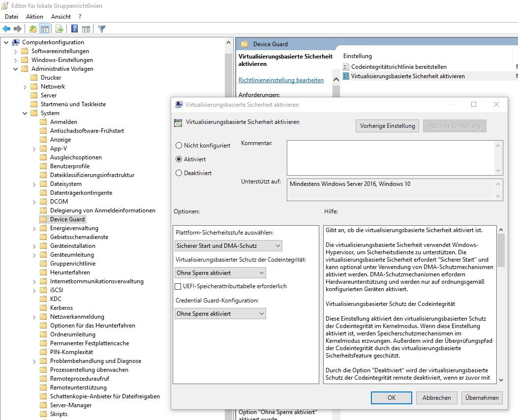The image size is (518, 420).
Task: Toggle the show/hide console tree icon
Action: 45,29
